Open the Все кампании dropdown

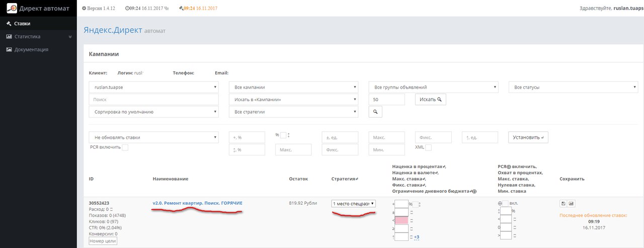tap(293, 87)
